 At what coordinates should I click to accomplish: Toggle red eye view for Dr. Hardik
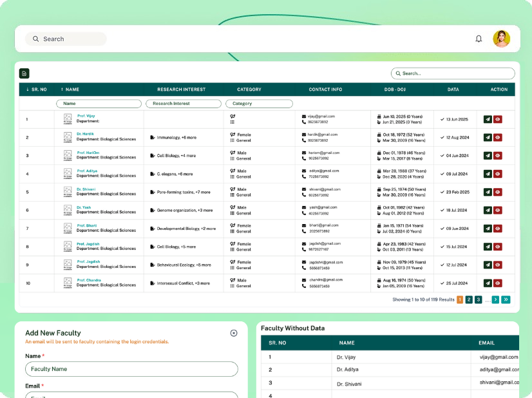[498, 137]
